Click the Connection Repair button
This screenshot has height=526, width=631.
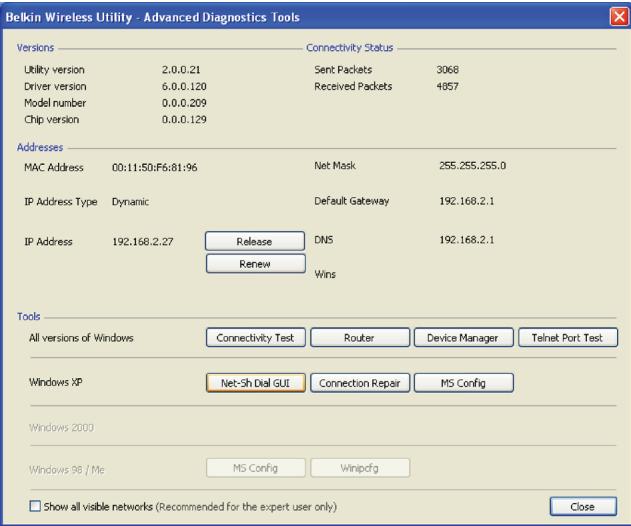click(x=359, y=383)
